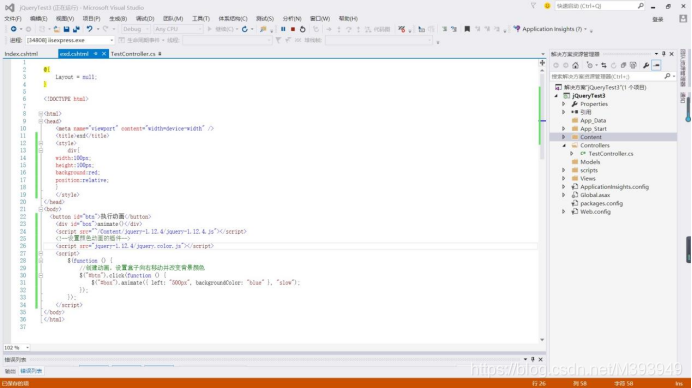Expand the Content folder arrow

pyautogui.click(x=564, y=137)
